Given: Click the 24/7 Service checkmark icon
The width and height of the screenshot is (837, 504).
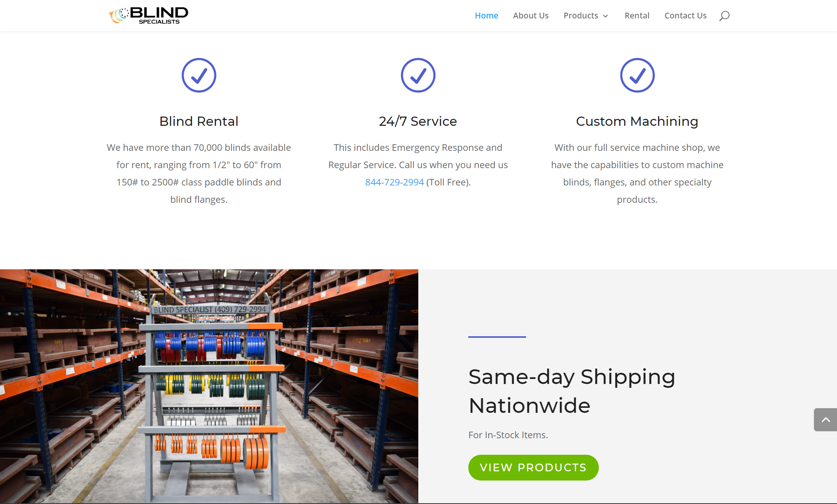Looking at the screenshot, I should pyautogui.click(x=418, y=75).
